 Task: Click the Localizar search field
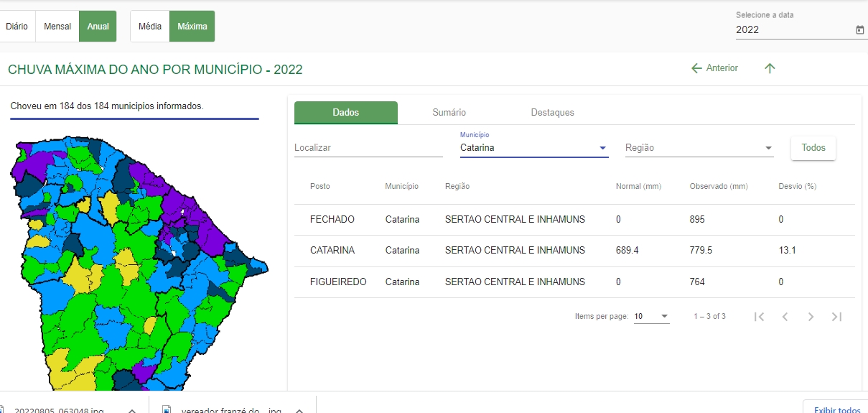click(368, 148)
